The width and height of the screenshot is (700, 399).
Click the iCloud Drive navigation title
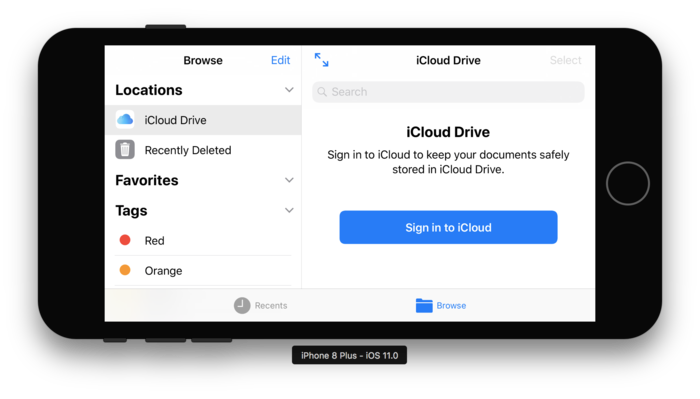point(448,60)
